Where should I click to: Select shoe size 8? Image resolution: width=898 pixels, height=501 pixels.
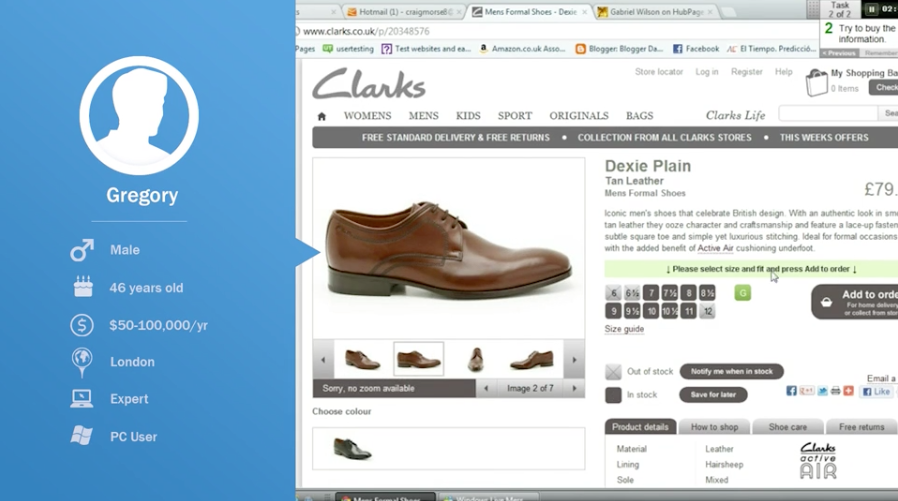pyautogui.click(x=689, y=293)
